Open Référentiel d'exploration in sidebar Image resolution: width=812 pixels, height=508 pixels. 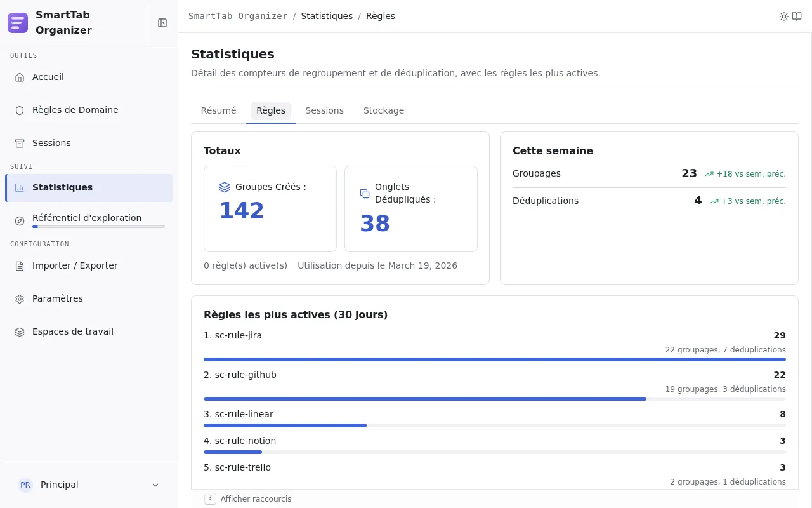tap(89, 220)
